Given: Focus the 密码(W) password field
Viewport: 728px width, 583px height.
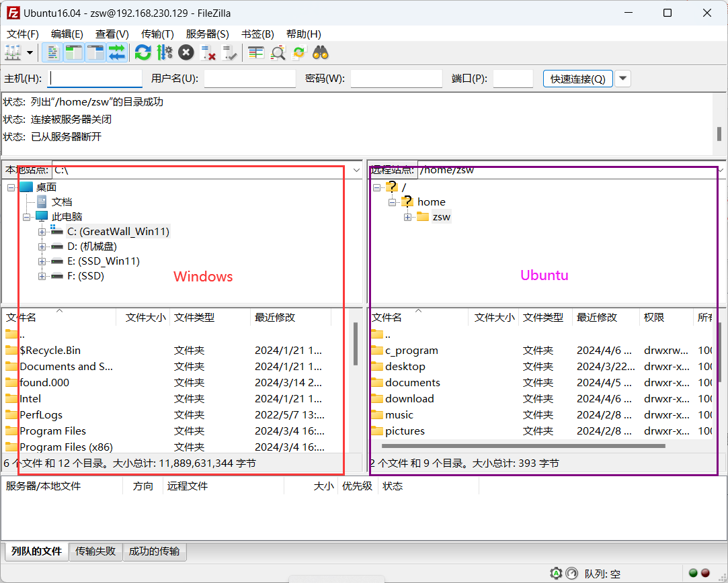Looking at the screenshot, I should [396, 79].
